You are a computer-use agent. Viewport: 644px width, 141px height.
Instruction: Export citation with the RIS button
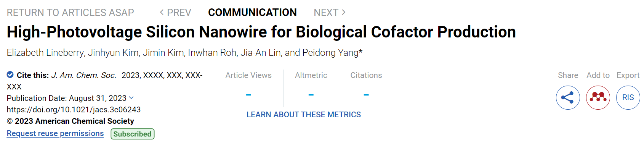click(x=628, y=97)
